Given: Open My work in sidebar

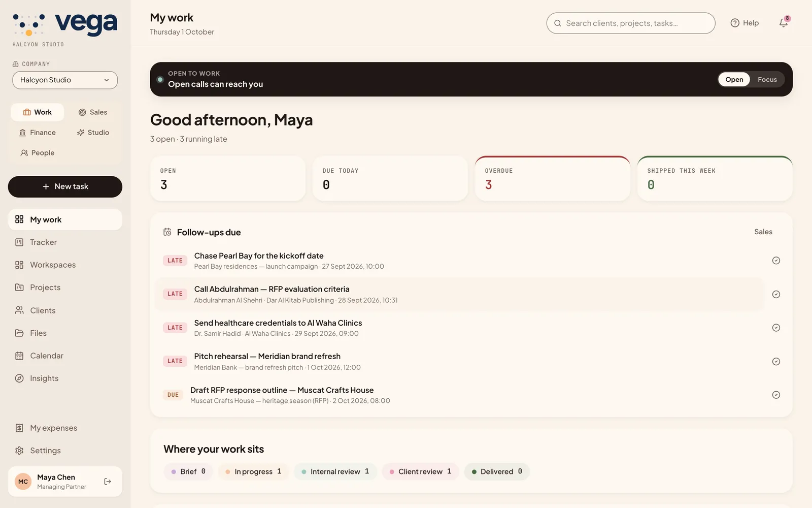Looking at the screenshot, I should [x=65, y=219].
